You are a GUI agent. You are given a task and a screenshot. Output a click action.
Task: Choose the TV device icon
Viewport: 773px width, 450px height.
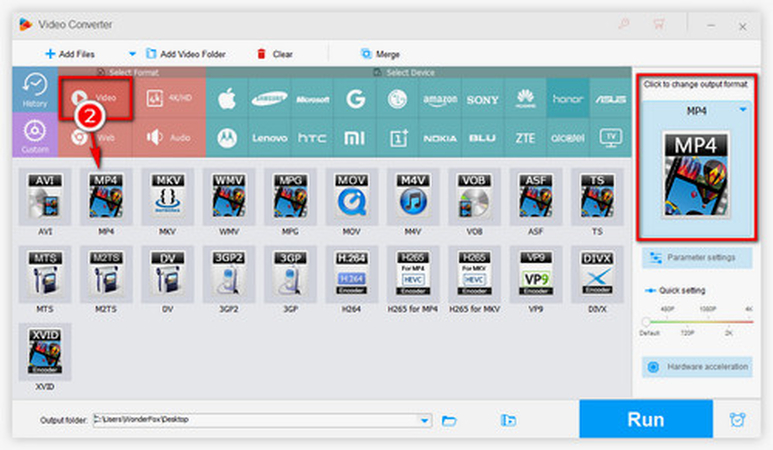[x=606, y=136]
